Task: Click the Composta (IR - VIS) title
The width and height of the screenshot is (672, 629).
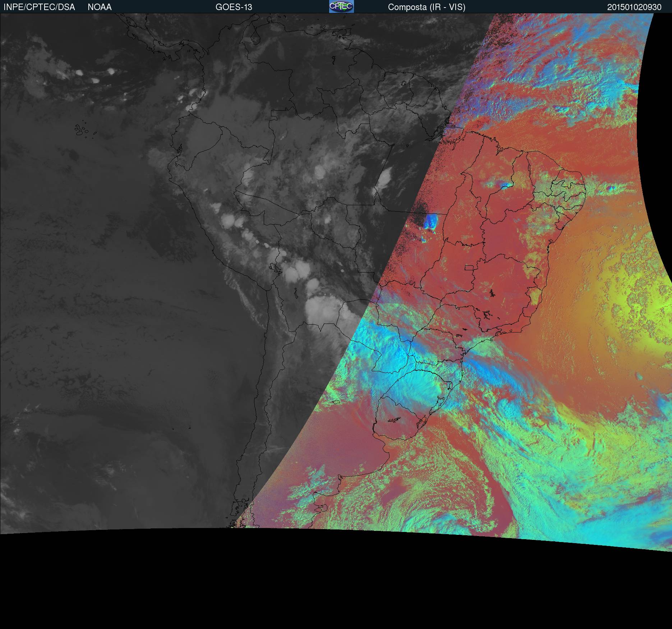Action: pyautogui.click(x=427, y=7)
